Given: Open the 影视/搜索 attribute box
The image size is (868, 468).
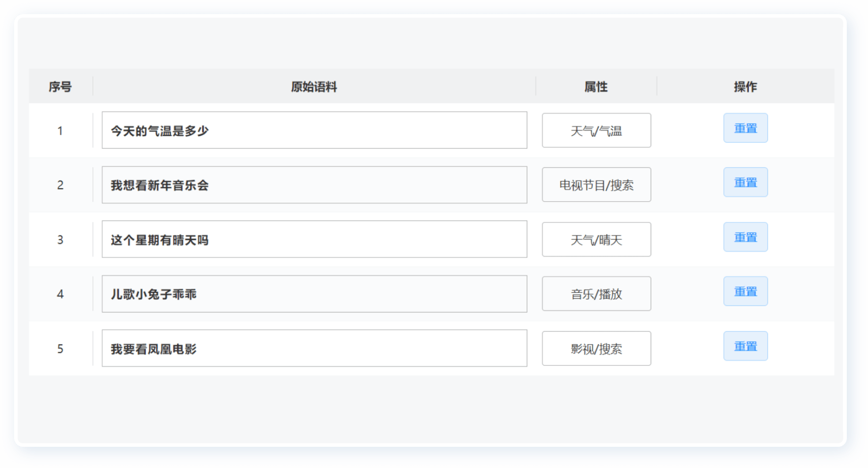Looking at the screenshot, I should pos(596,349).
